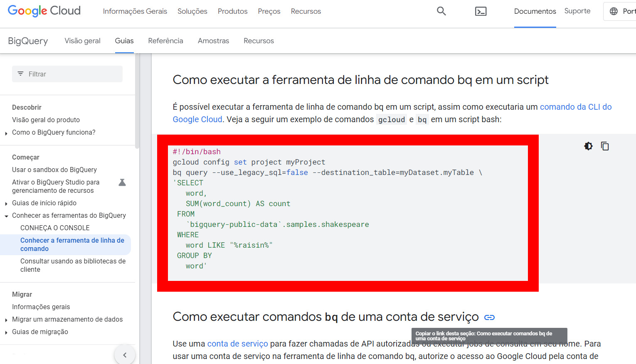This screenshot has width=636, height=364.
Task: Click the beaker icon beside BigQuery Studio
Action: point(122,182)
